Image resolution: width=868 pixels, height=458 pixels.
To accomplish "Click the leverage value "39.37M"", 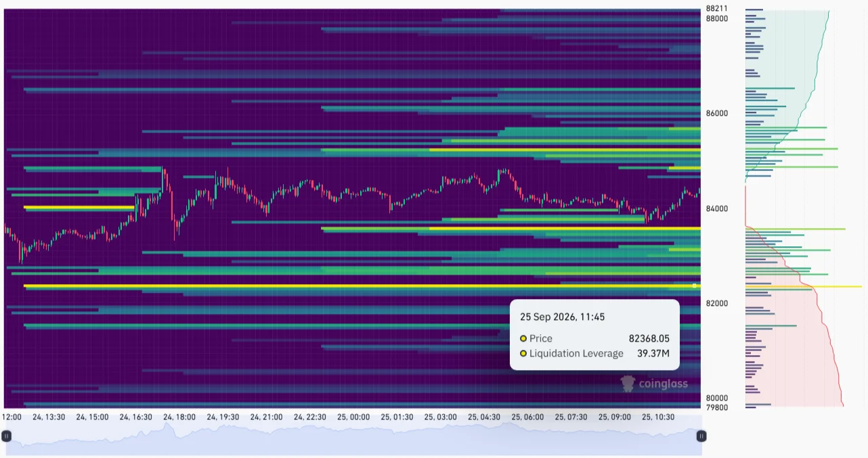I will [653, 353].
